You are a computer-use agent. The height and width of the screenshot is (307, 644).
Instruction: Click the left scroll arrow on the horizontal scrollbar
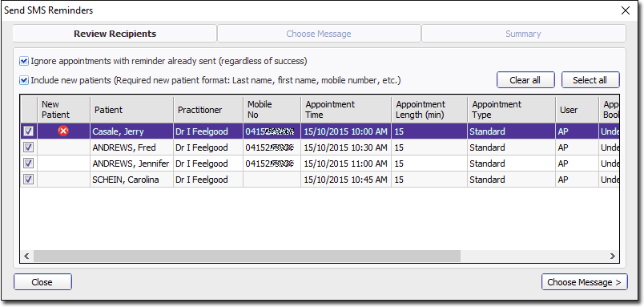coord(26,256)
